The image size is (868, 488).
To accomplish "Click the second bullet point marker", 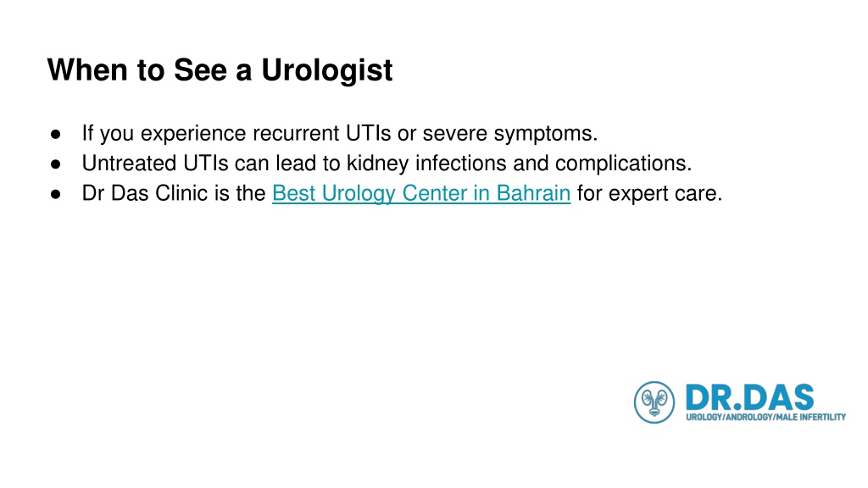I will click(x=55, y=164).
